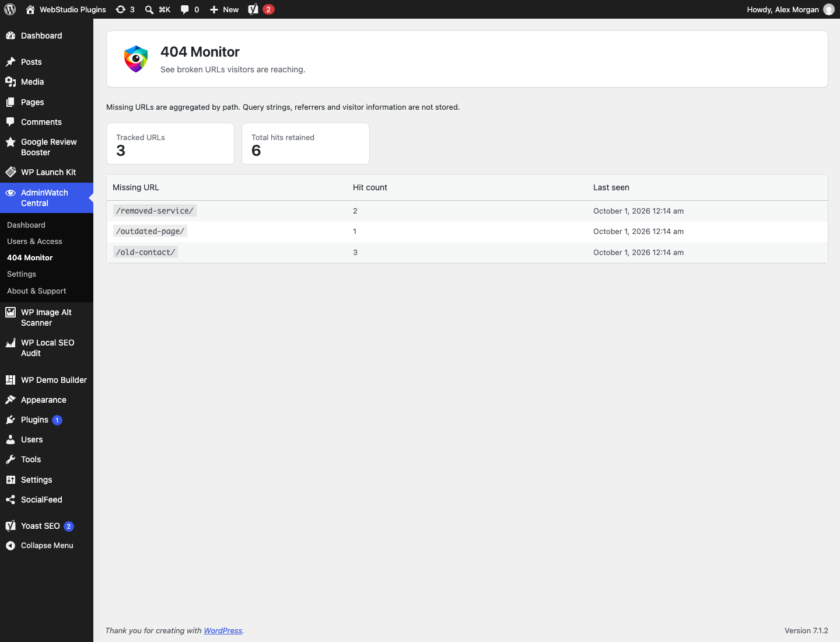The image size is (840, 642).
Task: Click the SocialFeed share icon
Action: (10, 500)
